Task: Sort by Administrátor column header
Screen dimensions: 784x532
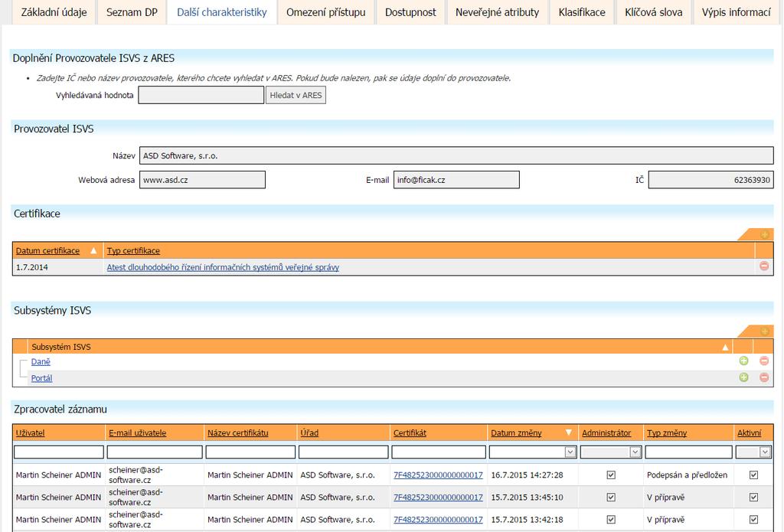Action: pyautogui.click(x=606, y=433)
